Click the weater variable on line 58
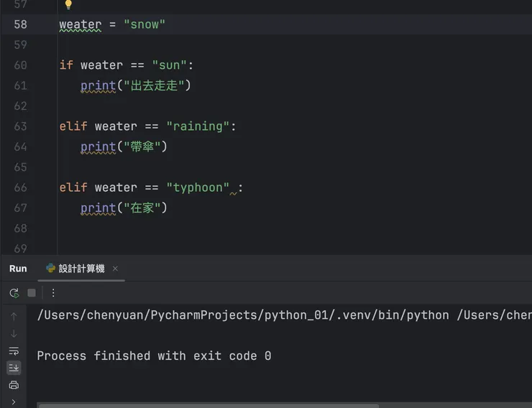532x408 pixels. pyautogui.click(x=81, y=24)
